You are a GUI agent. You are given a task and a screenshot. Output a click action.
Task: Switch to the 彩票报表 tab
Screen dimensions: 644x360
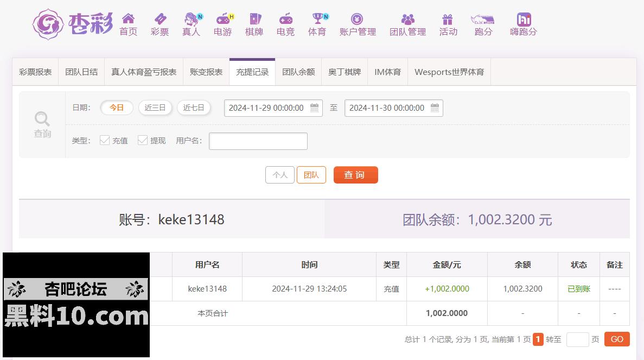[x=35, y=72]
